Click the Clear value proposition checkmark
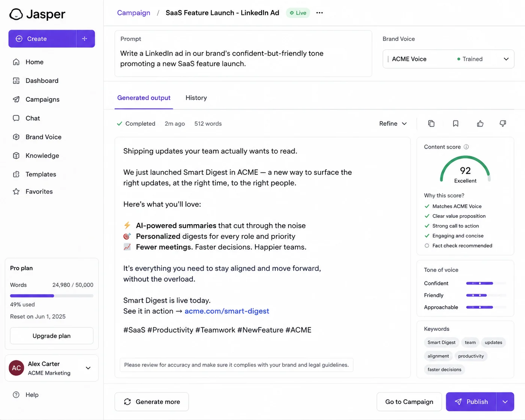 (x=427, y=216)
